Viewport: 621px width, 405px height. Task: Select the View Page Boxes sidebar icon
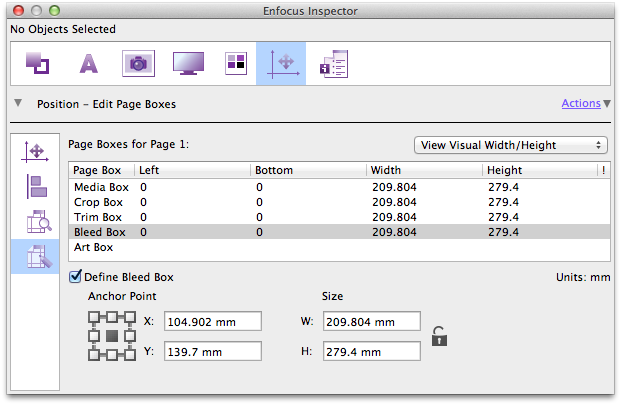[39, 222]
